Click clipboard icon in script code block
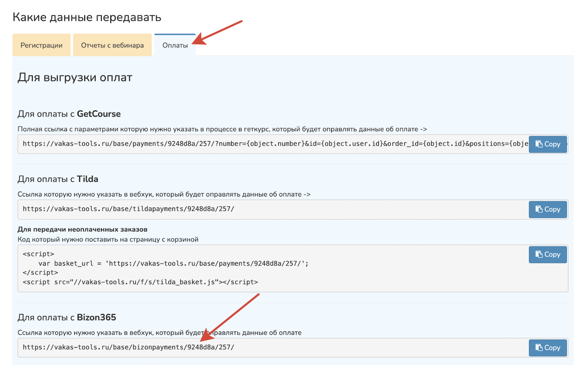 coord(539,254)
